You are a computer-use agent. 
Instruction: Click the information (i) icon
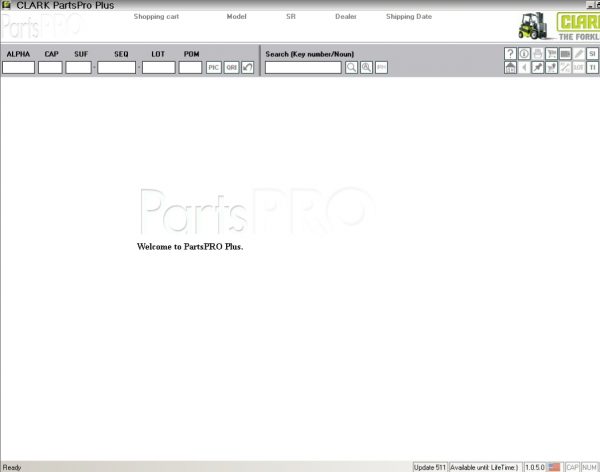524,54
